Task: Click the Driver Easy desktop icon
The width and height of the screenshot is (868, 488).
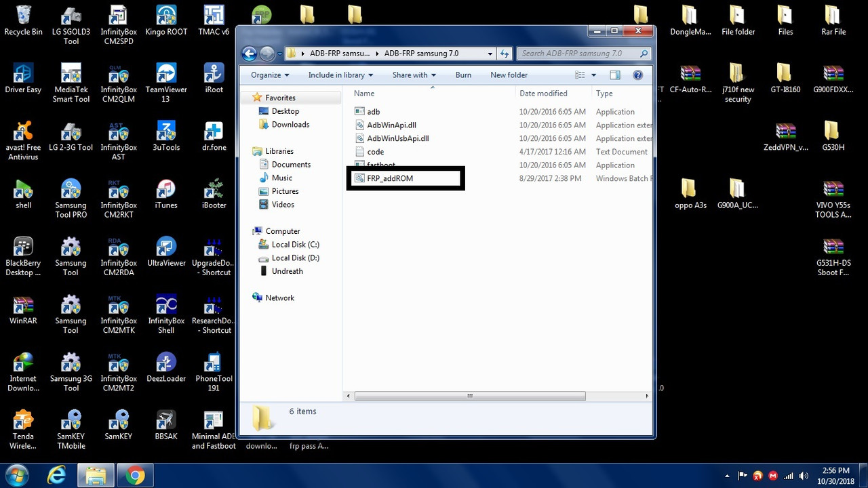Action: 23,79
